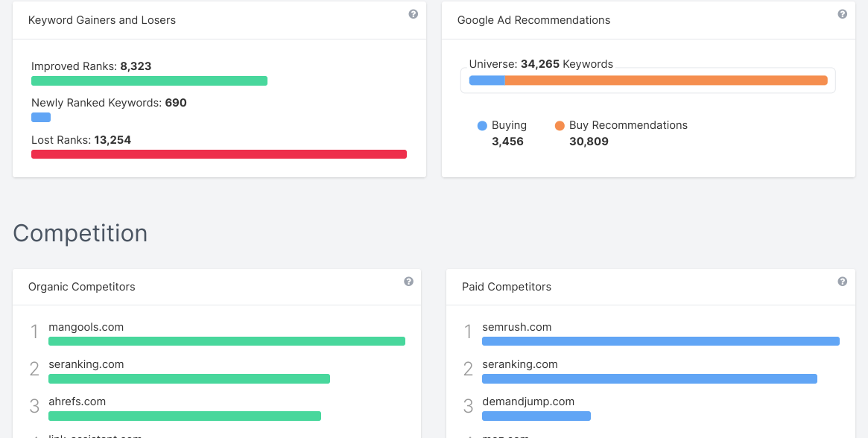Click the red Lost Ranks bar
Screen dimensions: 868x438
(x=219, y=154)
